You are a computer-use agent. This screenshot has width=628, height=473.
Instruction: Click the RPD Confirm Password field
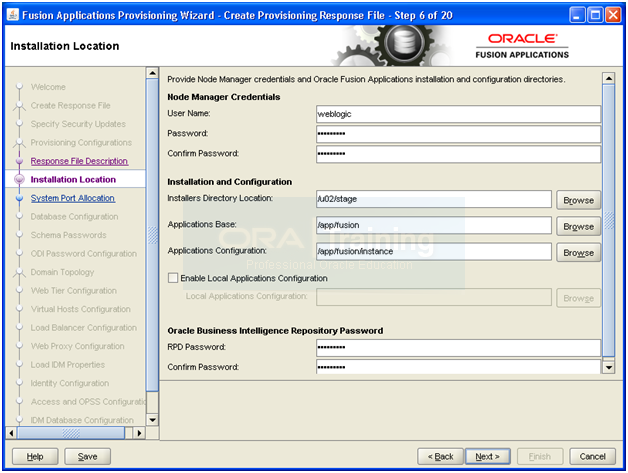pos(458,367)
